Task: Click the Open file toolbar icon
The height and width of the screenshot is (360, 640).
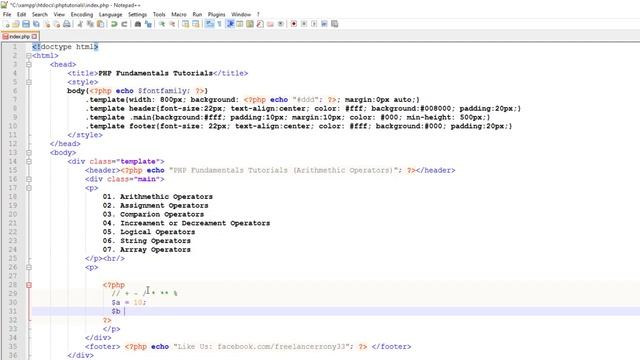Action: pyautogui.click(x=16, y=24)
